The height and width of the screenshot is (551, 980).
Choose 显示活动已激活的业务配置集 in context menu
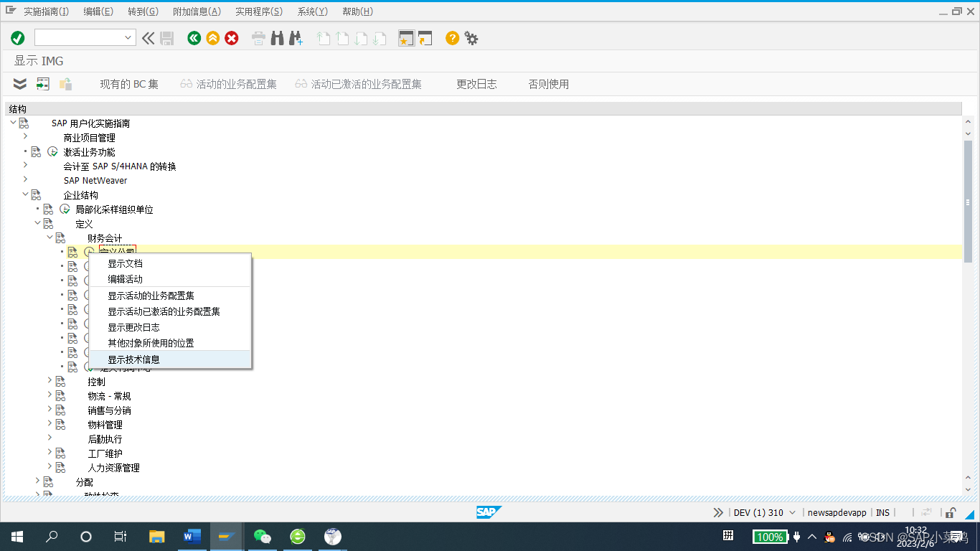[170, 311]
